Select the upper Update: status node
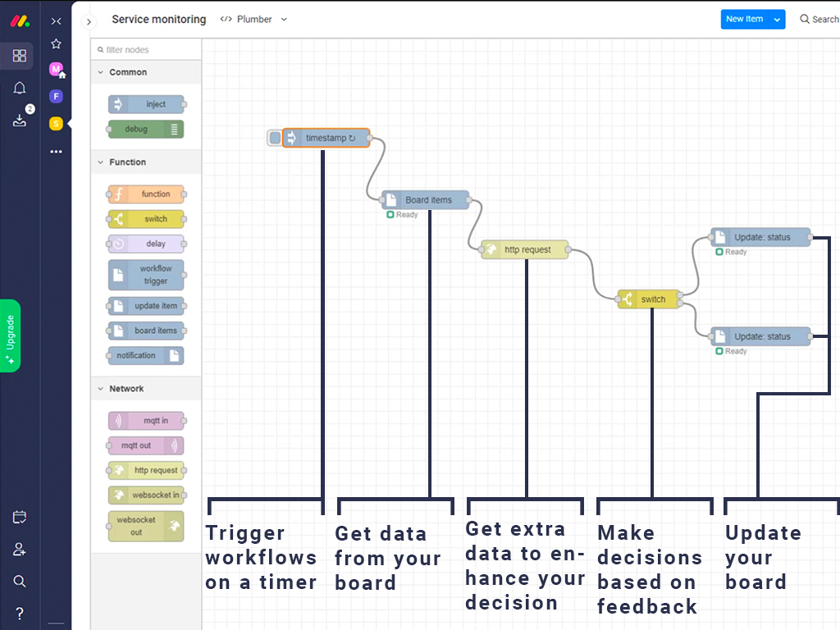Image resolution: width=840 pixels, height=630 pixels. tap(760, 237)
